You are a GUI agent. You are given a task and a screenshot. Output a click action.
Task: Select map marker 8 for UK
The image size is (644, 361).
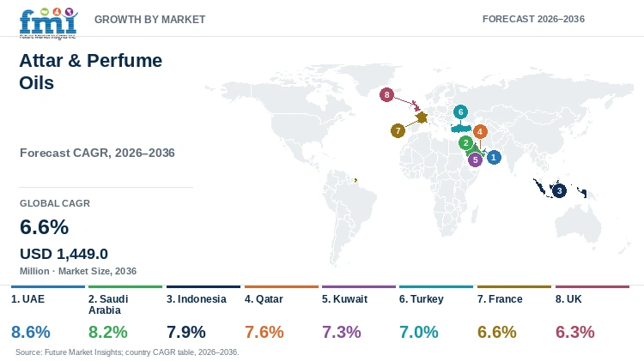pos(386,95)
